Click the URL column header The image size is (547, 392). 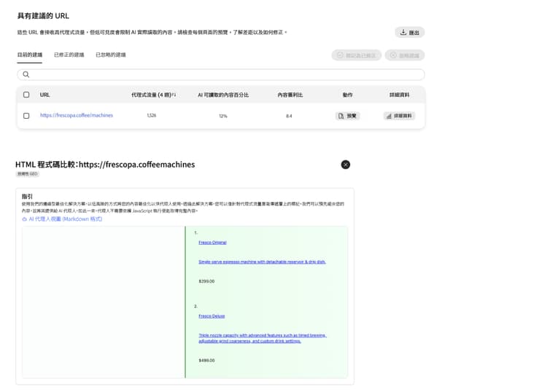pos(44,95)
